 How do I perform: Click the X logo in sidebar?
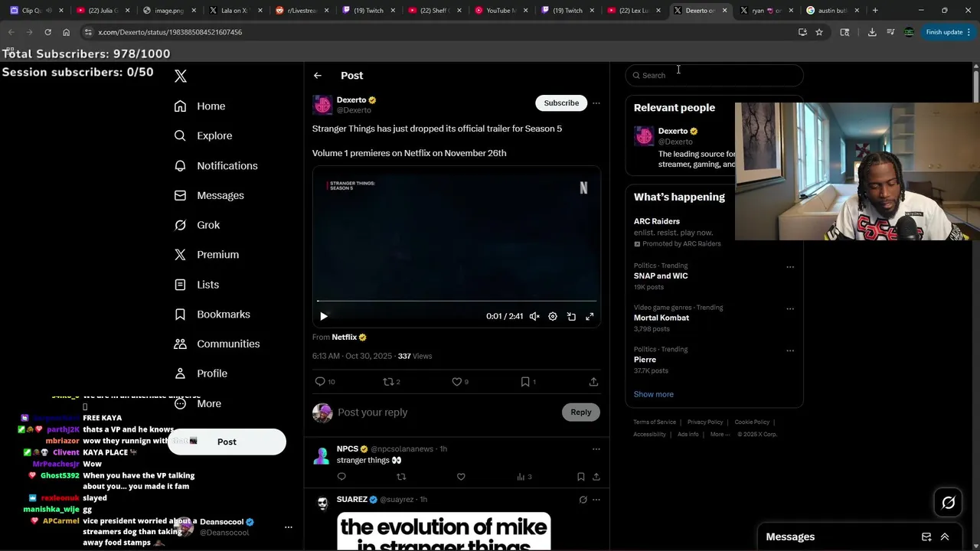(181, 76)
